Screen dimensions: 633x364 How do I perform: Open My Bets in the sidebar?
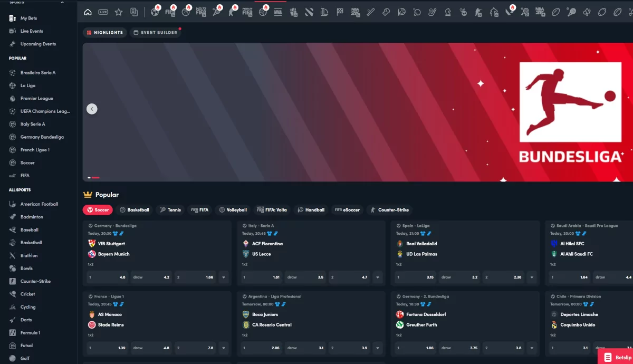pyautogui.click(x=28, y=18)
